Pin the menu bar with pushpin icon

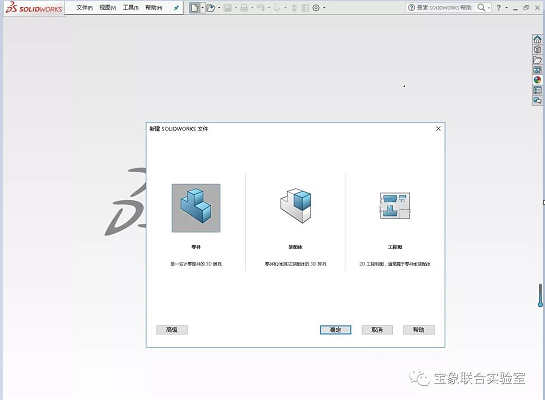click(176, 8)
